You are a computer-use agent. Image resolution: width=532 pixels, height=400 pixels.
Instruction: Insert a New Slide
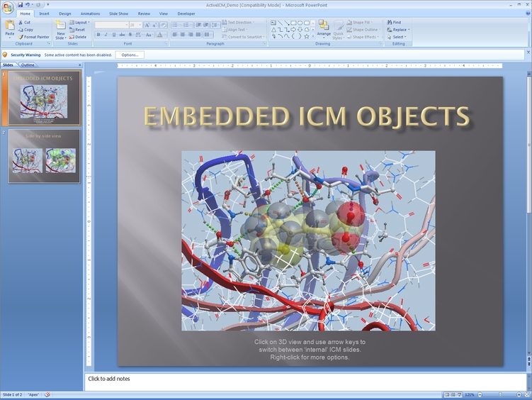pyautogui.click(x=61, y=30)
